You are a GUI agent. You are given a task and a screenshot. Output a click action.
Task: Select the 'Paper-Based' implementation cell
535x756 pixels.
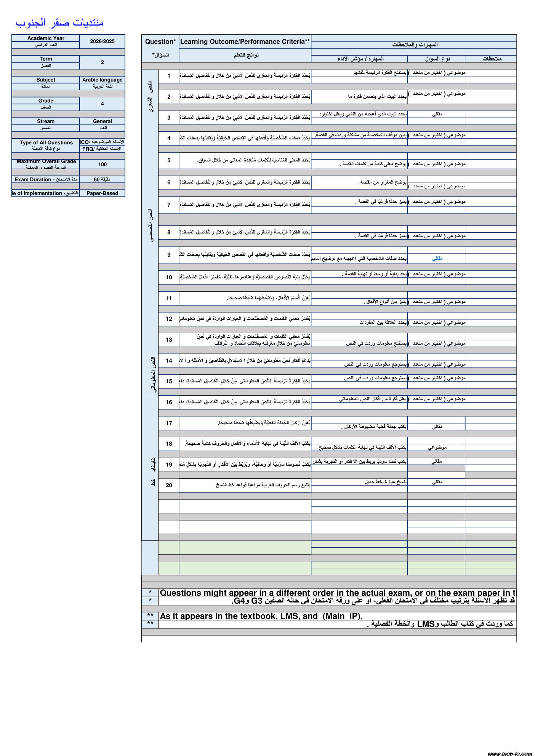coord(102,193)
